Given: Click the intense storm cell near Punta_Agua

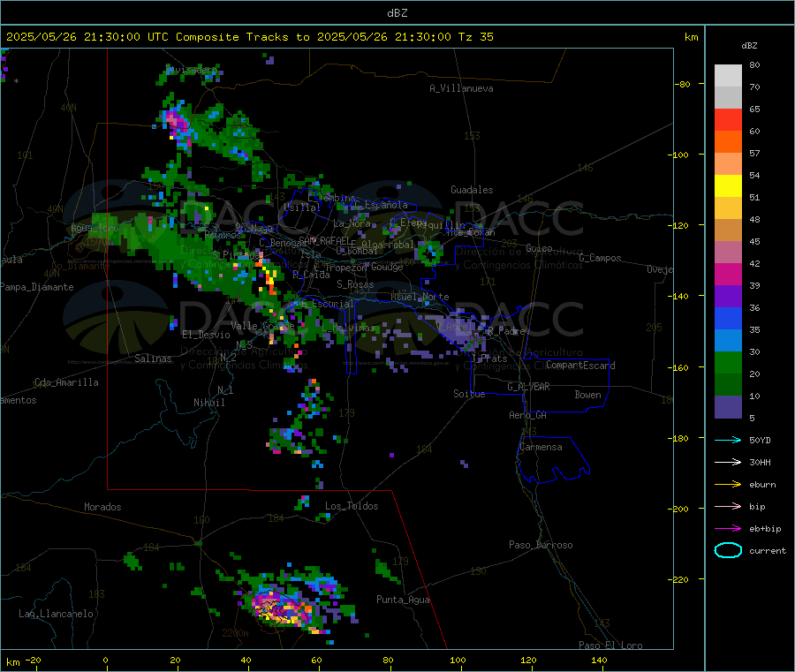Looking at the screenshot, I should (x=280, y=608).
